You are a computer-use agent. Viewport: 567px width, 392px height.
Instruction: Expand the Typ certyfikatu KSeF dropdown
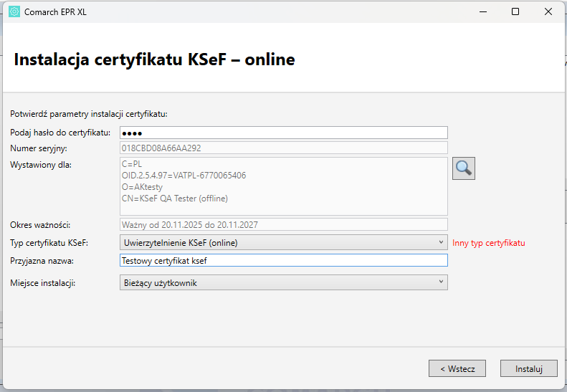click(x=283, y=243)
